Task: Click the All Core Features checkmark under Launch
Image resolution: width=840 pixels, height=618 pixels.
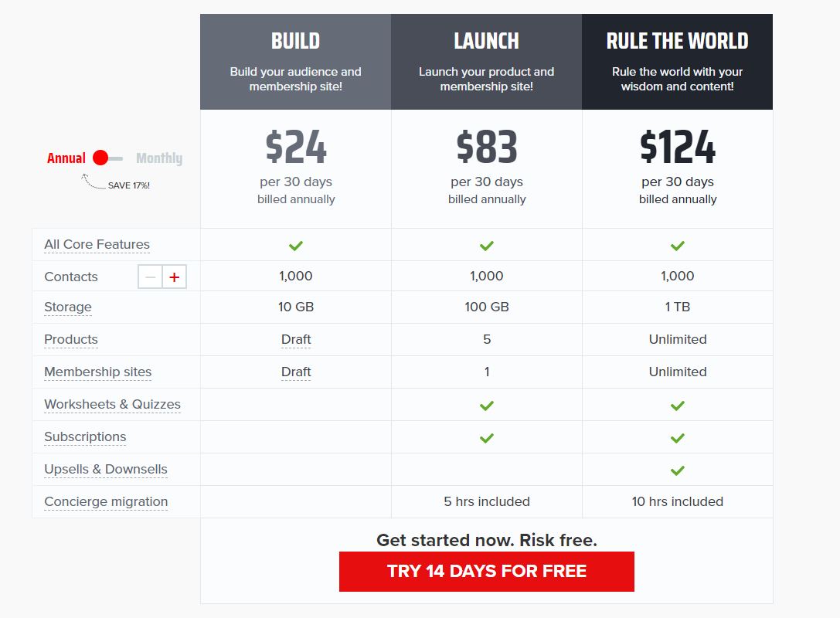Action: pos(486,246)
